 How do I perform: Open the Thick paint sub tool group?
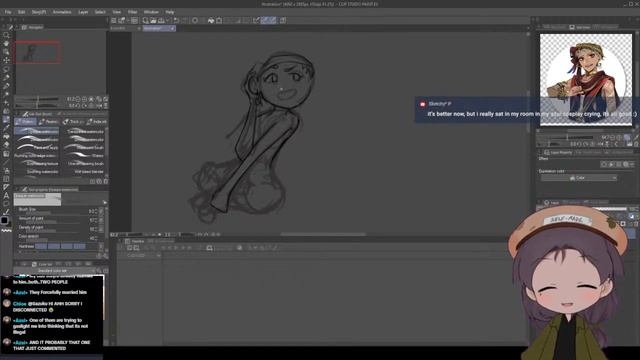tap(73, 122)
